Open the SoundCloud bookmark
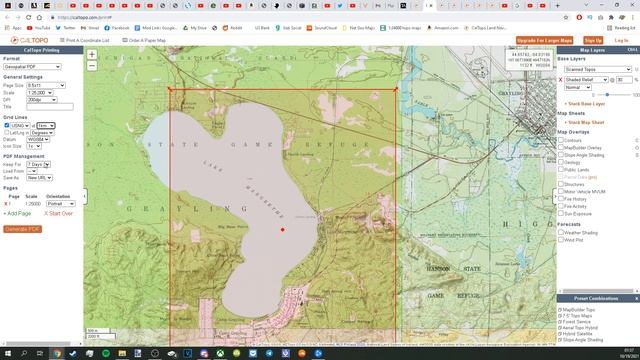640x360 pixels. (x=322, y=28)
